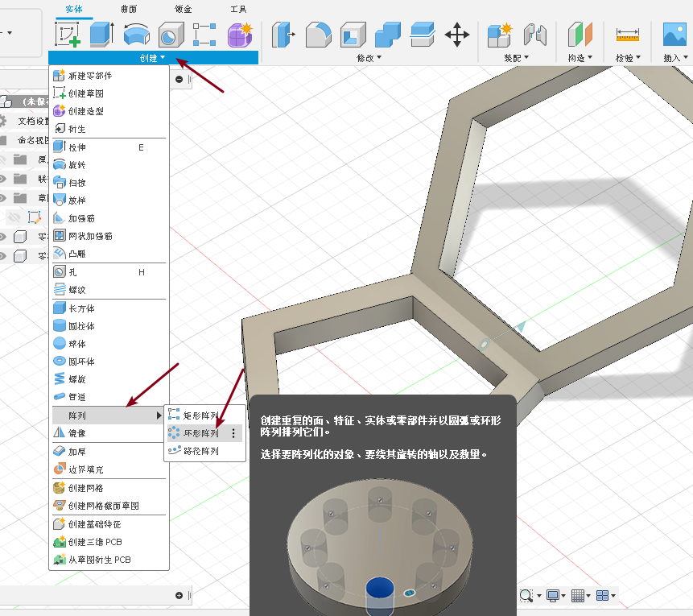Open the 创建 dropdown menu

click(153, 58)
